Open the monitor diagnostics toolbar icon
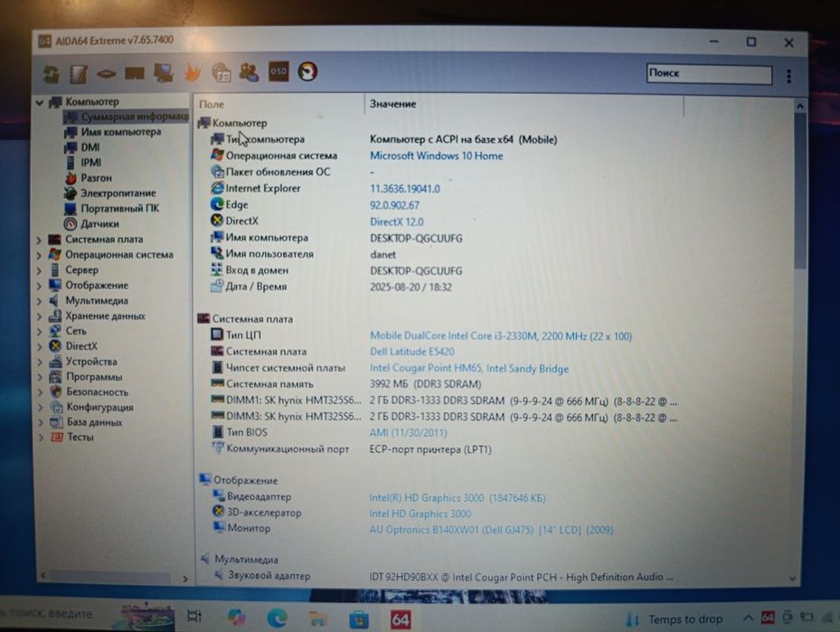840x632 pixels. coord(164,72)
